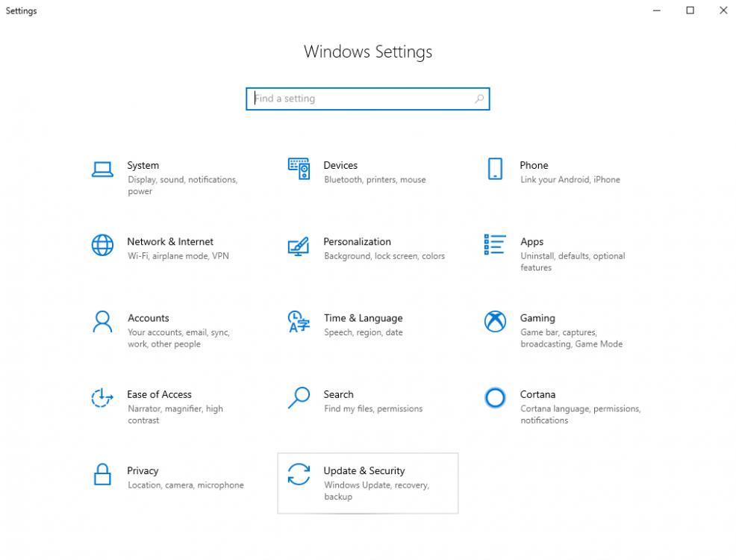Click 'Cortana language, permissions, notifications' text
Viewport: 736px width, 560px height.
pos(580,414)
